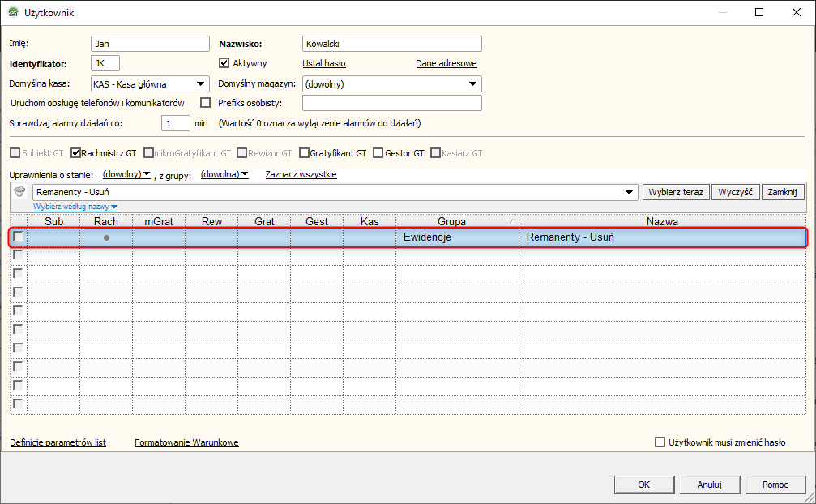
Task: Open the Domyślny magazyn dropdown
Action: pos(472,84)
